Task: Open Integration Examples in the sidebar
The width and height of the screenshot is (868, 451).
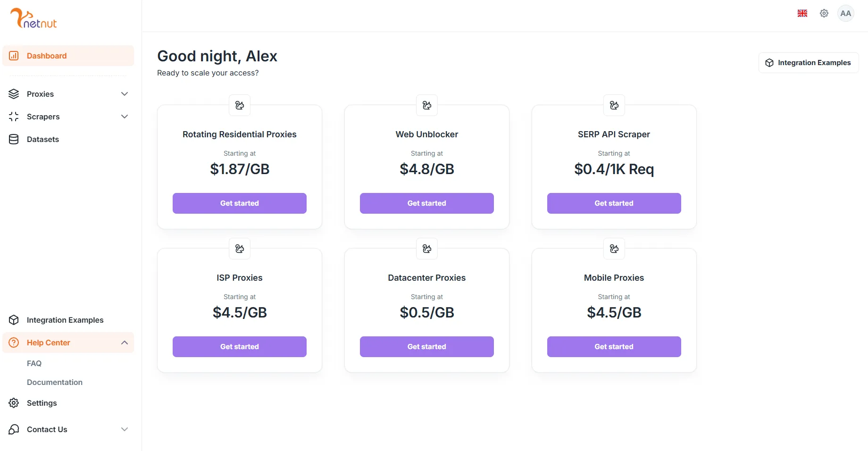Action: coord(65,320)
